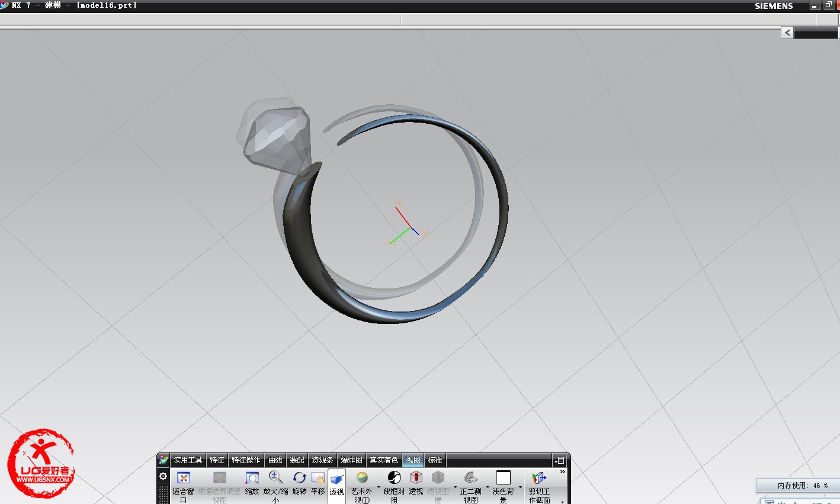Open the 装配 tab

[x=297, y=460]
